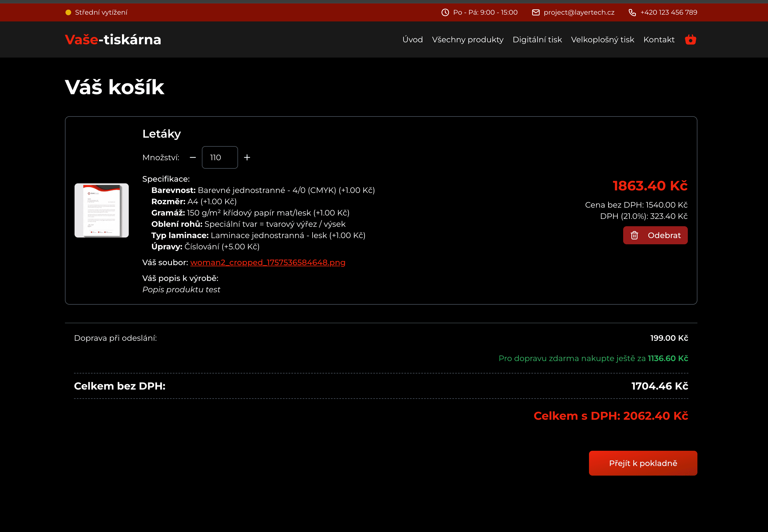This screenshot has width=768, height=532.
Task: Navigate to Kontakt page
Action: pos(658,40)
